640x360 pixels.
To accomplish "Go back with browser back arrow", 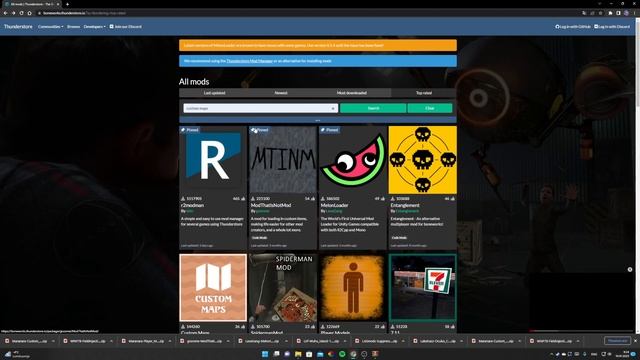I will tap(5, 13).
